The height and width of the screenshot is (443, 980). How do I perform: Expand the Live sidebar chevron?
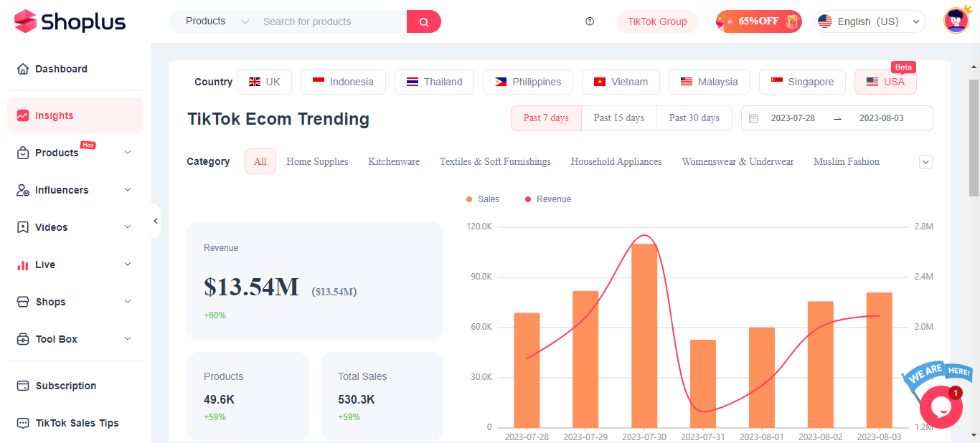point(128,265)
